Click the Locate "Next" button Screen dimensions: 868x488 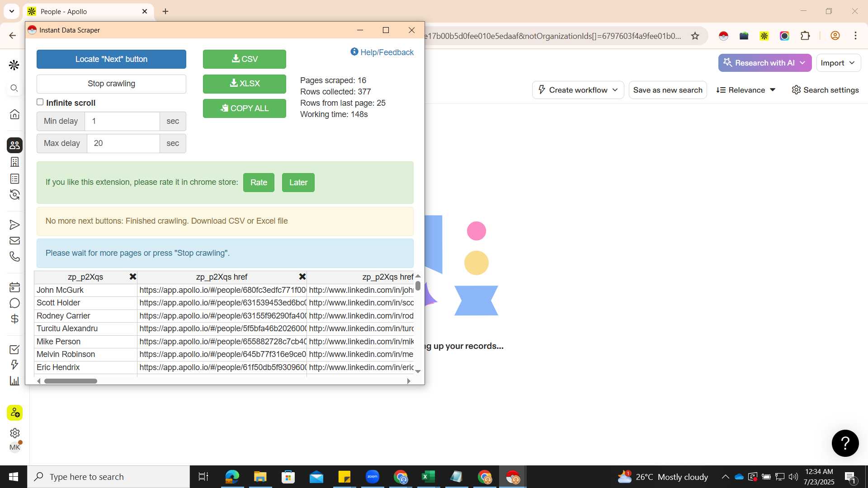click(x=111, y=59)
